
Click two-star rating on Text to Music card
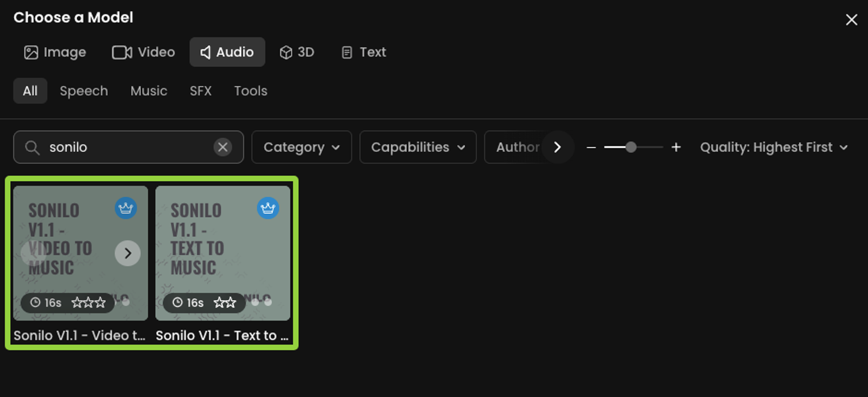[225, 303]
